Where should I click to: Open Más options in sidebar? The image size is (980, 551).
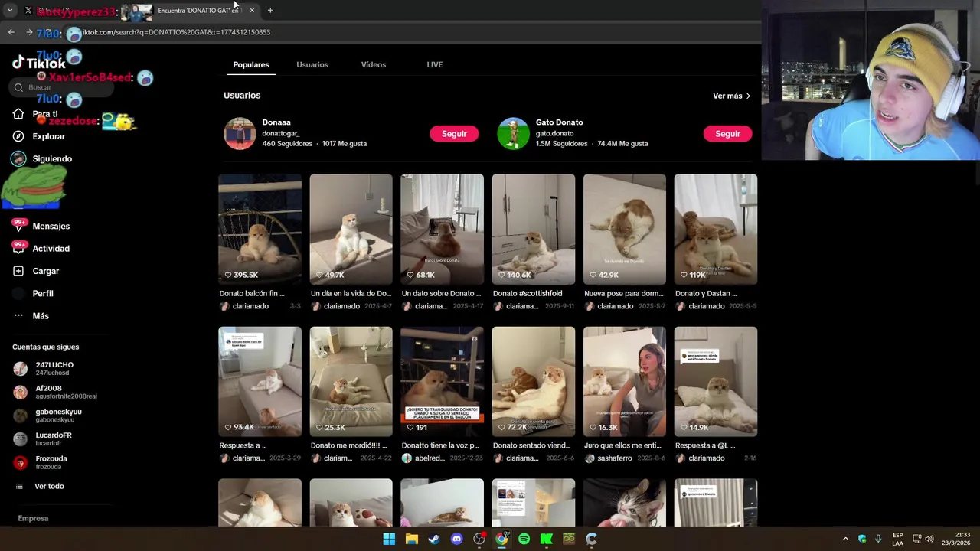(x=41, y=316)
